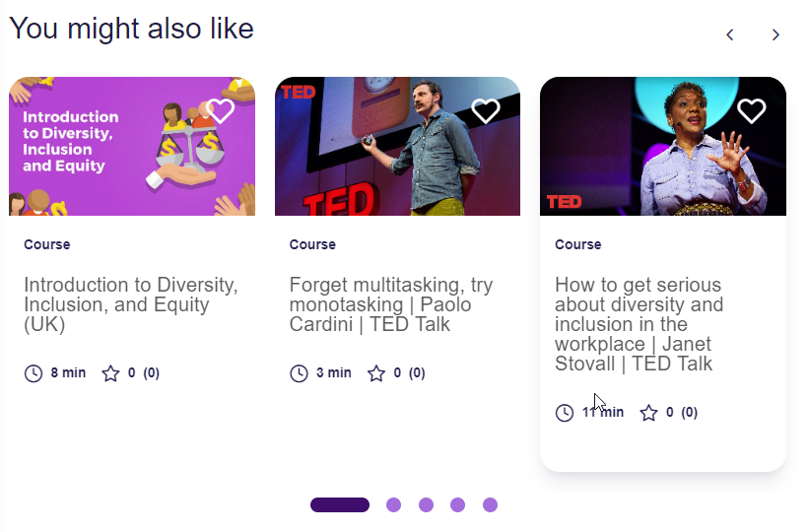Jump to third carousel page dot

click(x=426, y=505)
